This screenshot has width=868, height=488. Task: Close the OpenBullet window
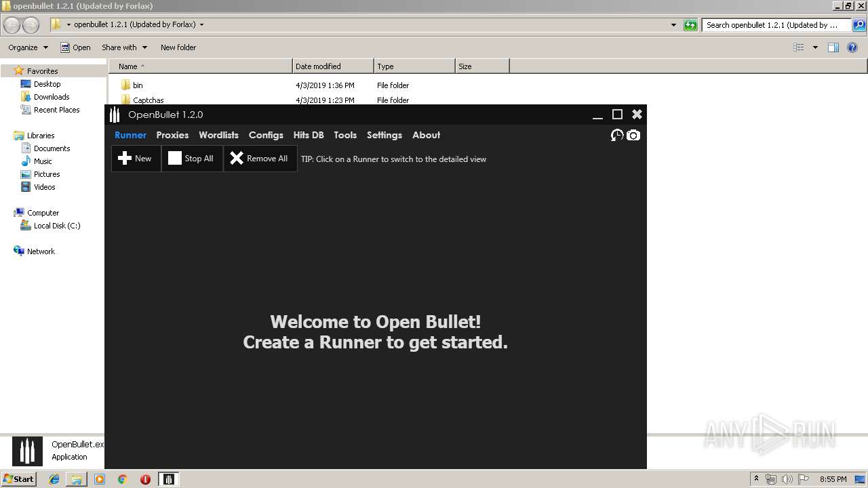[x=637, y=115]
